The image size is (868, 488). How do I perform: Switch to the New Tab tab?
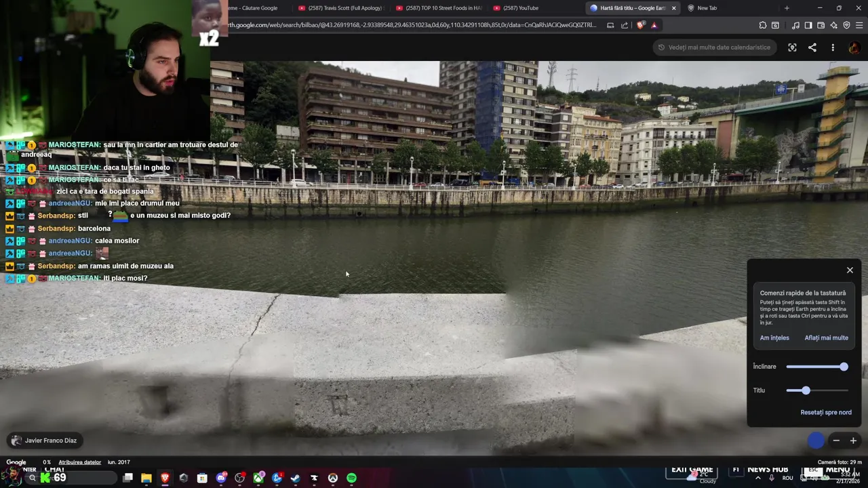pos(729,8)
